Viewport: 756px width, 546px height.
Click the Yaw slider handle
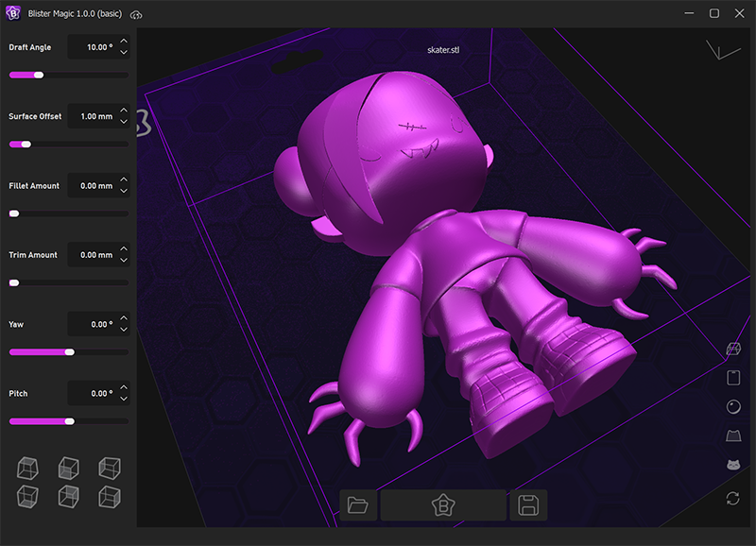69,351
